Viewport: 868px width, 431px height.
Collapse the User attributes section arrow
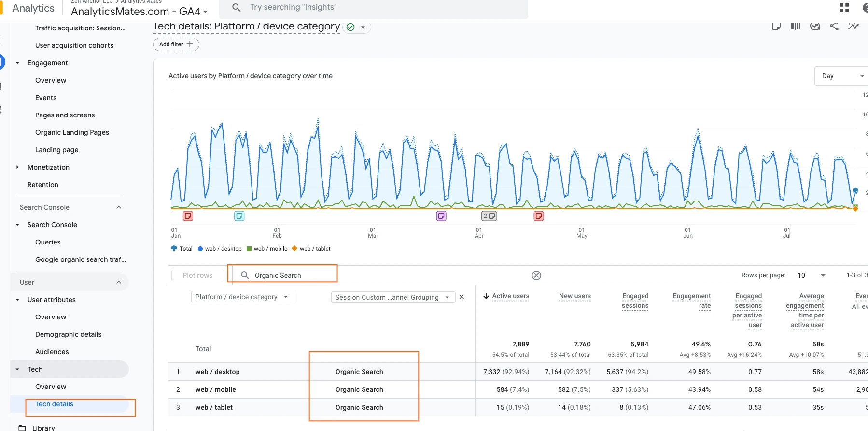pos(17,300)
